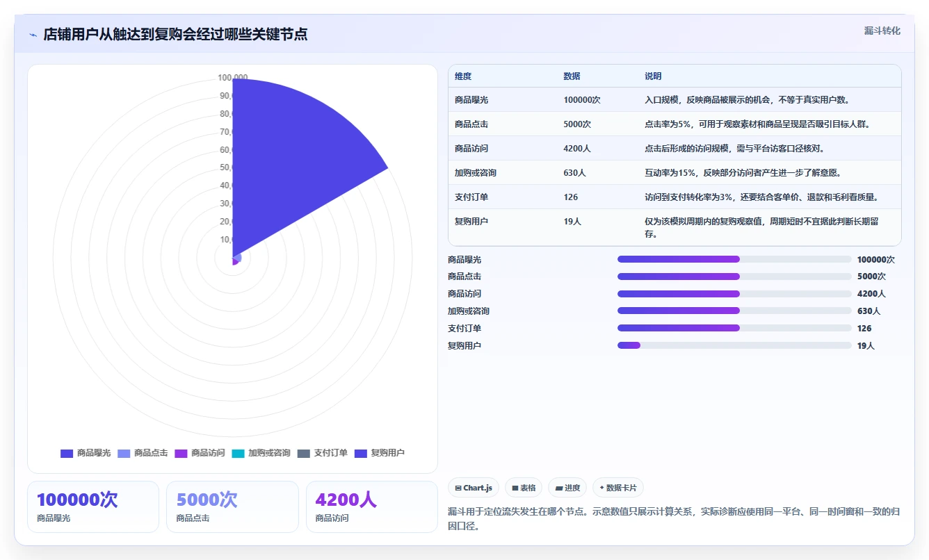Open the 100000次 商品曝光 data card

point(93,507)
